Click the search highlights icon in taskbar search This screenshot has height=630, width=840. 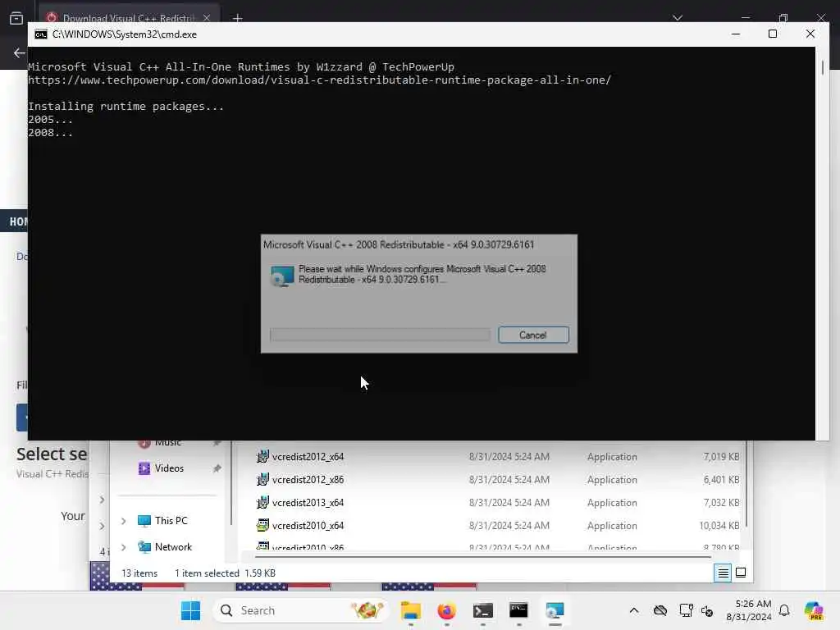point(367,610)
